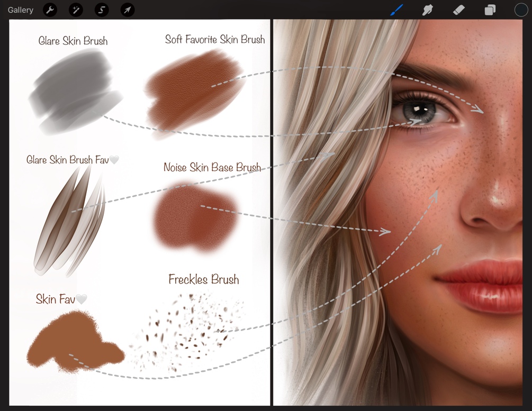Select the Brush tool
Screen dimensions: 532x411
point(397,10)
